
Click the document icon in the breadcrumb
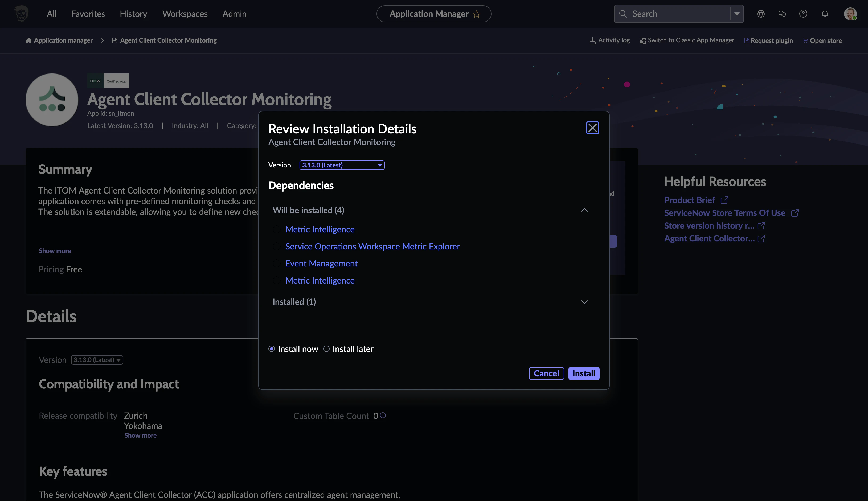[x=114, y=41]
